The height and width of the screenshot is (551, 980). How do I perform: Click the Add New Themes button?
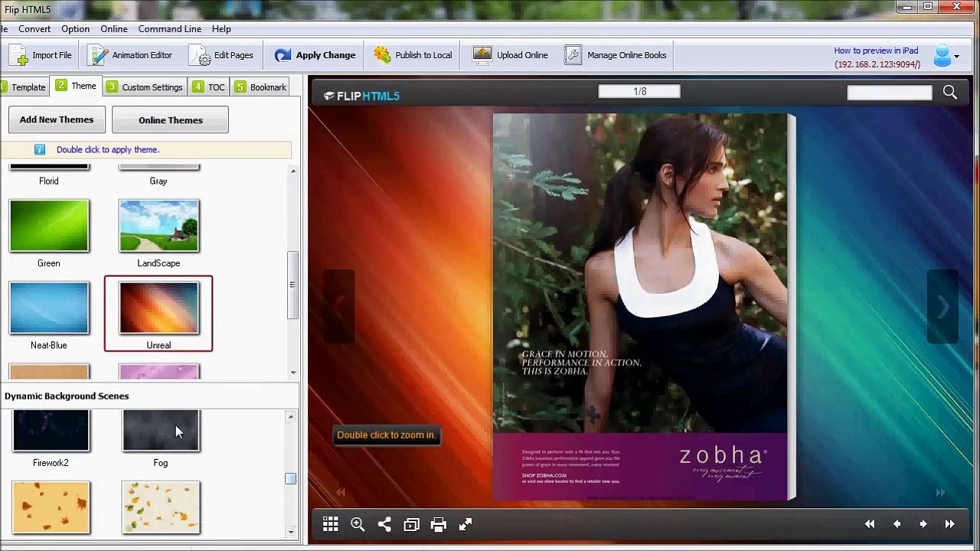[57, 120]
